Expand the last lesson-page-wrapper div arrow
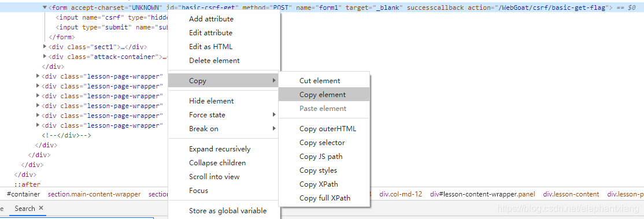Image resolution: width=644 pixels, height=219 pixels. click(x=38, y=125)
